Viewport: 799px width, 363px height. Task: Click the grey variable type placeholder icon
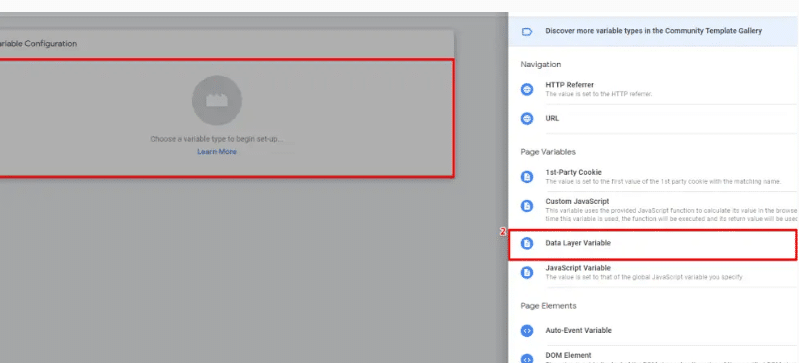click(x=217, y=100)
